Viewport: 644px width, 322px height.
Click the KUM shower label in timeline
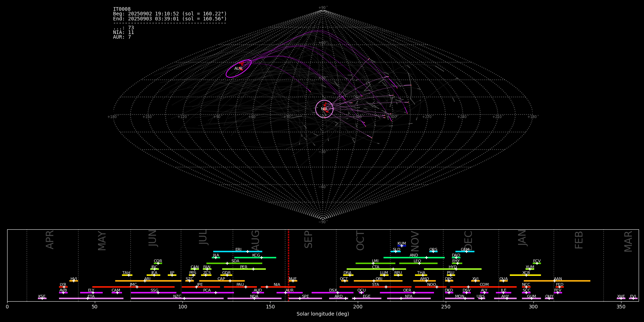coord(401,244)
